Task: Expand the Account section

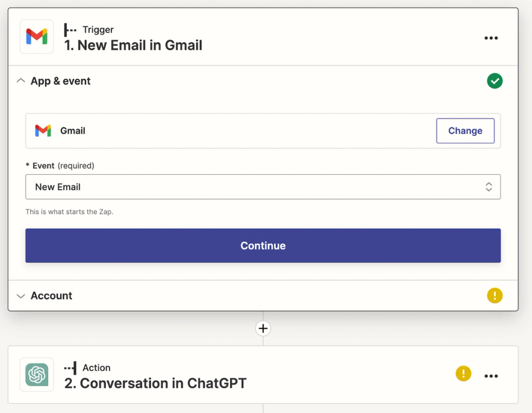Action: 21,295
